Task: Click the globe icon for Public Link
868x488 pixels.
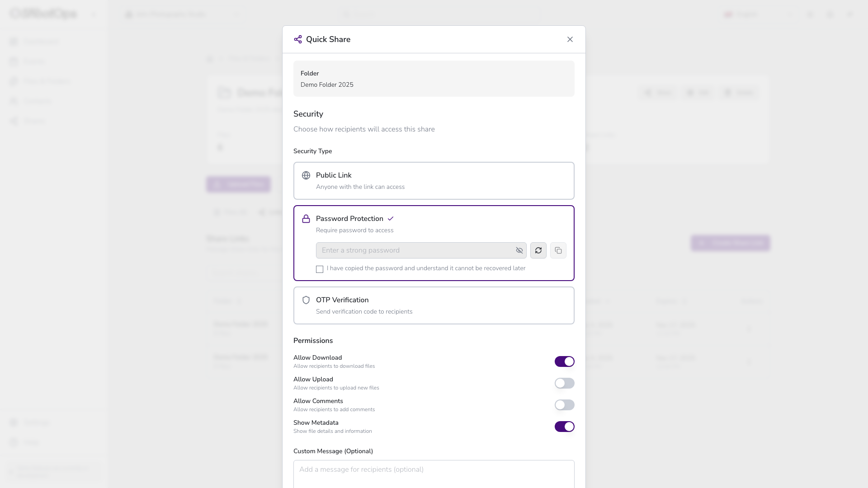Action: click(306, 175)
